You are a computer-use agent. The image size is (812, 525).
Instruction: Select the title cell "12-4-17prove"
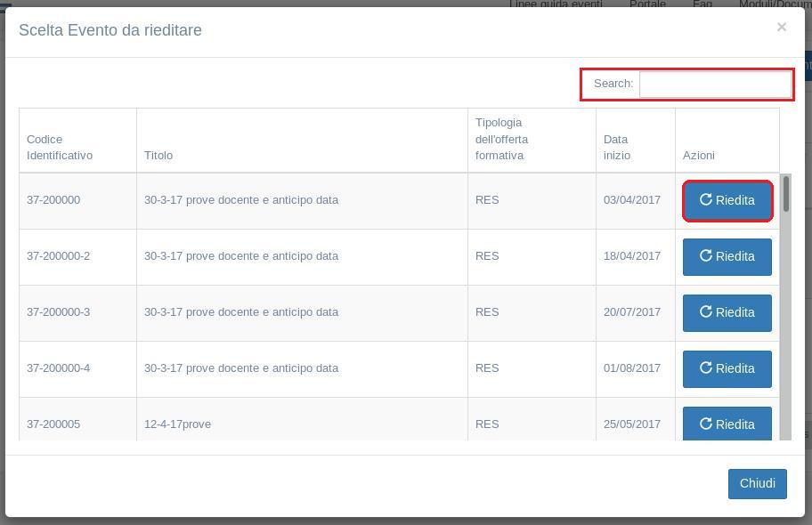click(x=178, y=424)
